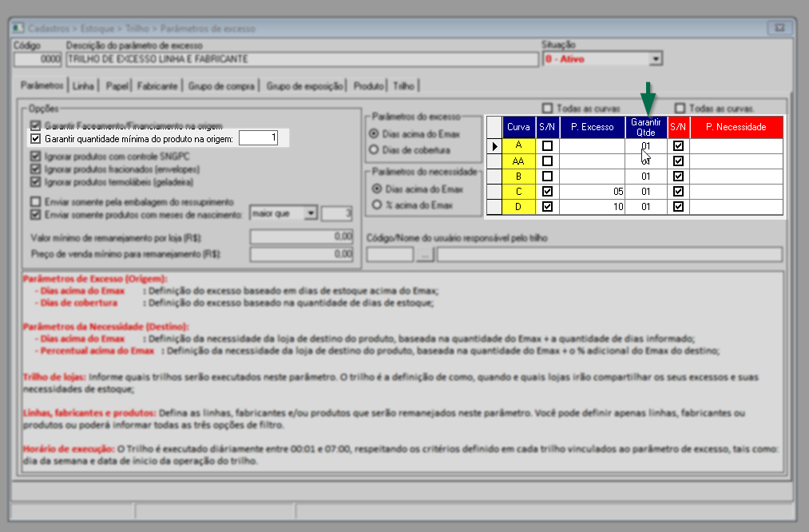Click the Curva column header

tap(518, 127)
